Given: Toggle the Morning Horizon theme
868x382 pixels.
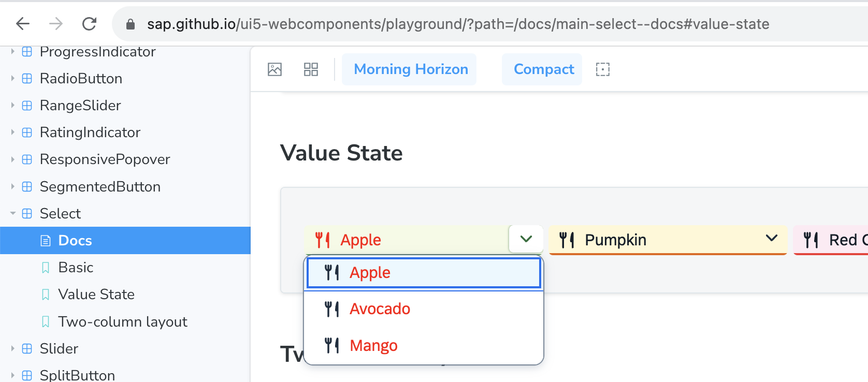Looking at the screenshot, I should (x=409, y=69).
